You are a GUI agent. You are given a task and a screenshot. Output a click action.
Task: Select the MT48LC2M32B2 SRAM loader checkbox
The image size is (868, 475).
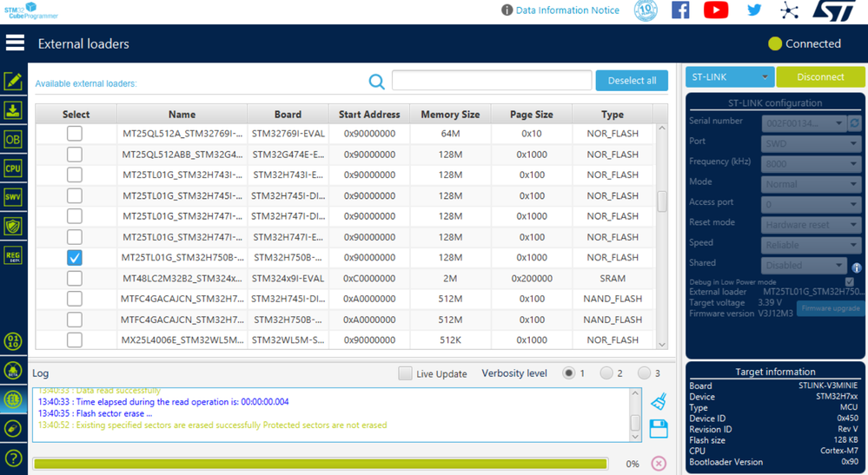pyautogui.click(x=75, y=278)
